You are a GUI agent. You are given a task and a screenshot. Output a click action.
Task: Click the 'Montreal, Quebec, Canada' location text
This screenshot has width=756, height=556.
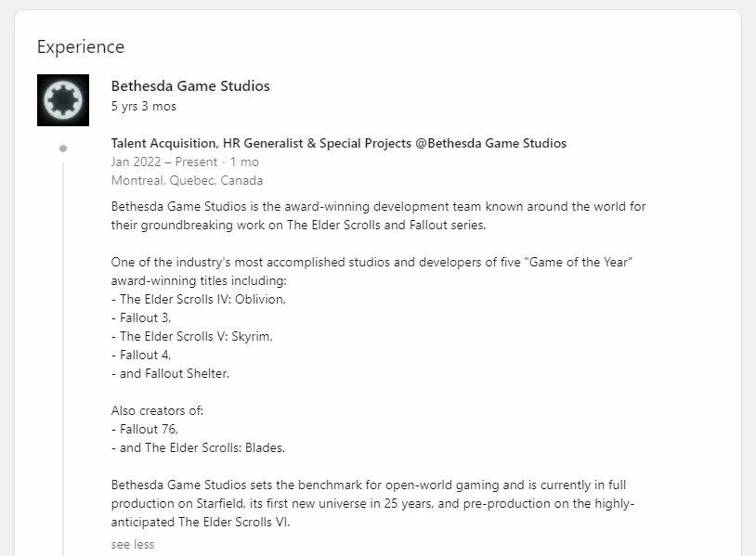click(187, 181)
